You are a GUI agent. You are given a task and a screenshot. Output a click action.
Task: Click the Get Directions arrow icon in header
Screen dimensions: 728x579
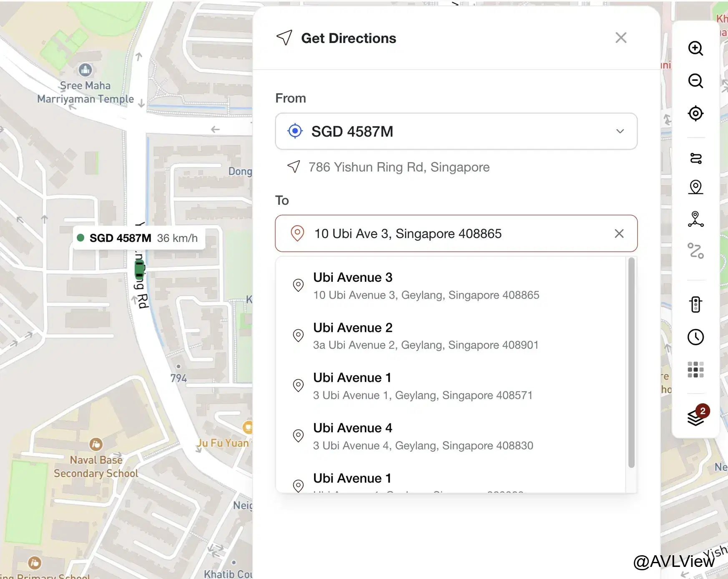[284, 38]
